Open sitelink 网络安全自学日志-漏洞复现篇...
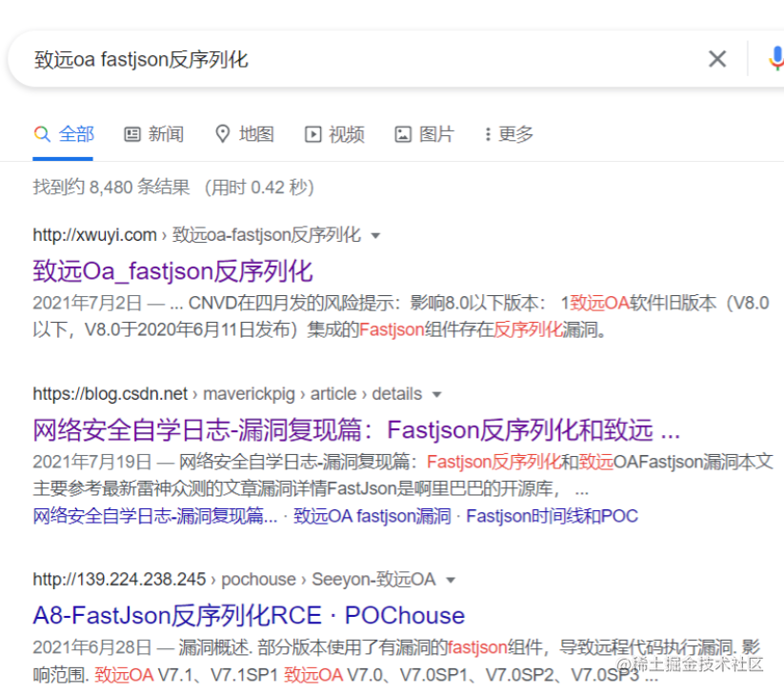The height and width of the screenshot is (694, 784). point(155,516)
